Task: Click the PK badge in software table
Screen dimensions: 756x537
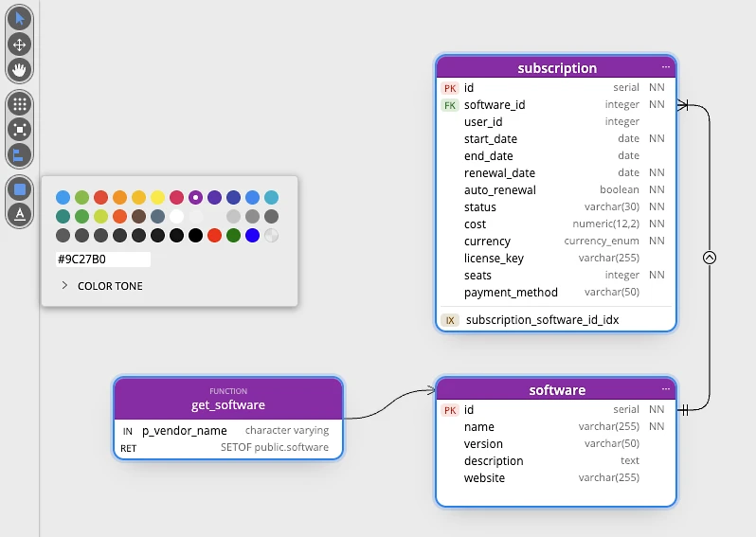Action: pyautogui.click(x=450, y=410)
